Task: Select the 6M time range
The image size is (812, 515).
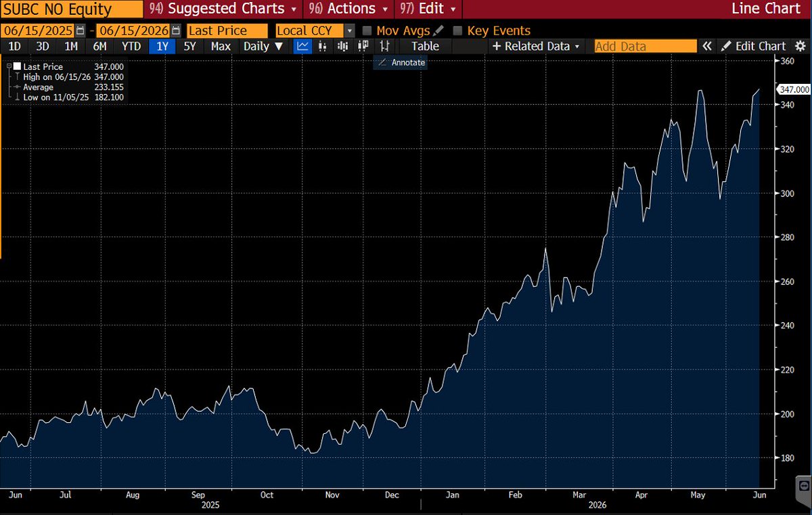Action: pos(100,46)
